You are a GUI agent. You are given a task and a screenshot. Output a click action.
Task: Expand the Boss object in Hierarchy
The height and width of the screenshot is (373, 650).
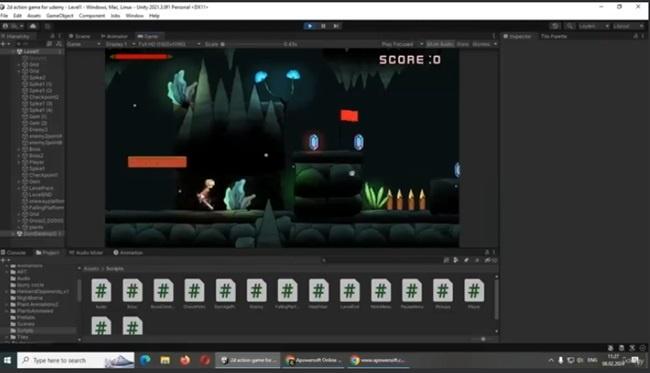coord(19,149)
